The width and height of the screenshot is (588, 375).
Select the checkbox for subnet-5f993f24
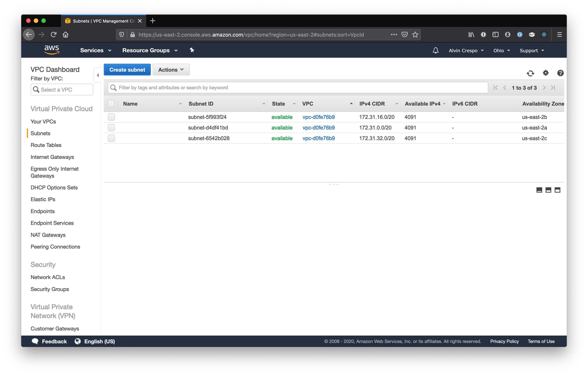(x=111, y=117)
